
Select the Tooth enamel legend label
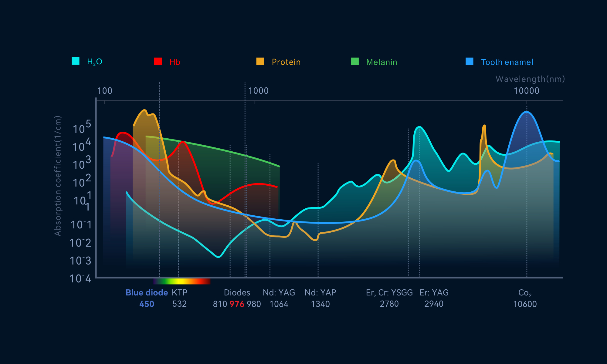[x=507, y=62]
